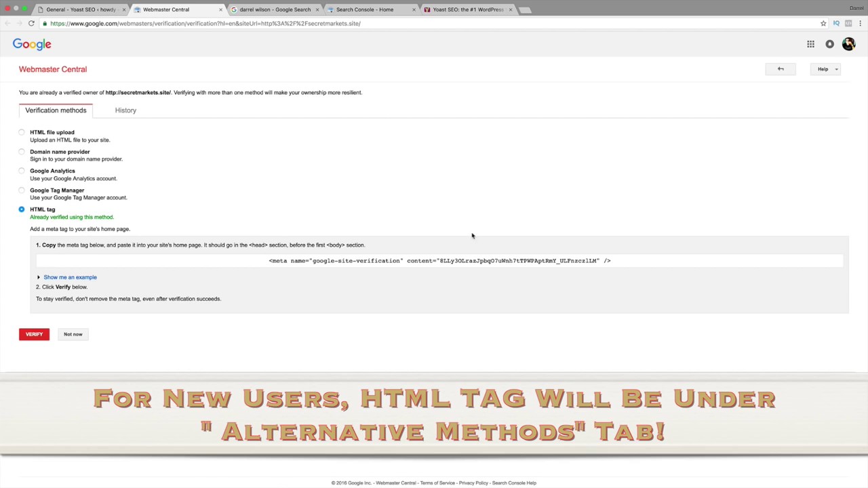Click the HTML file upload label

[x=52, y=132]
